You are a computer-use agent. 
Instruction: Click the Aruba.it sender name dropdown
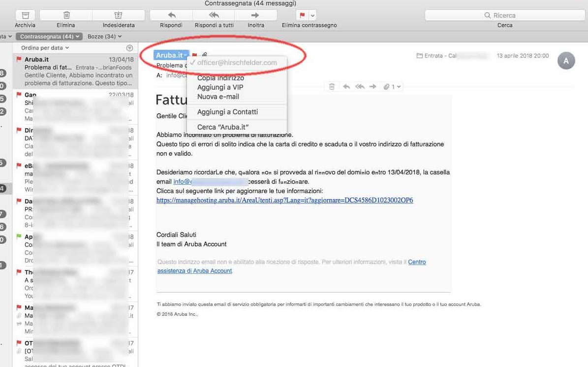point(171,55)
